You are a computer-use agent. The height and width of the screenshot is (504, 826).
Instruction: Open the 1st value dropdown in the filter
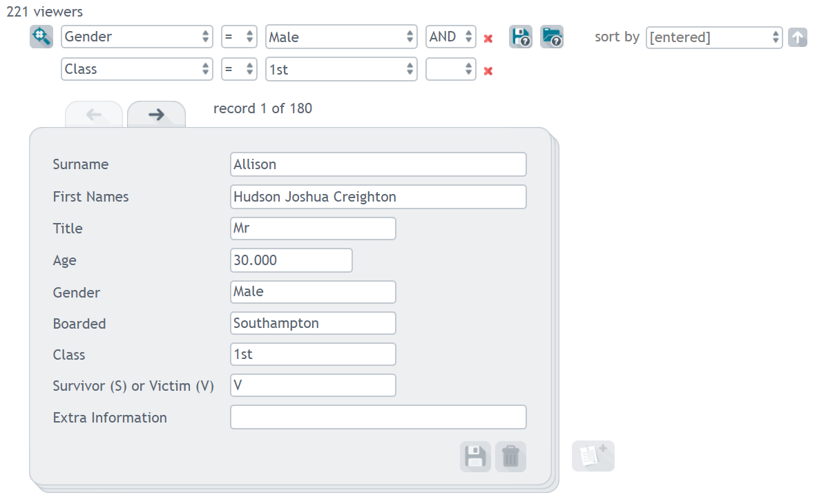click(341, 69)
